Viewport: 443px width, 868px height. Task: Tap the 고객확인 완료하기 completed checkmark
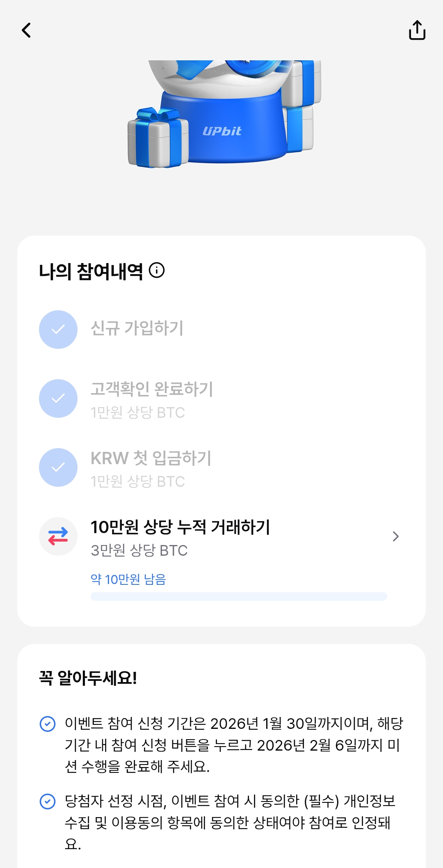tap(58, 399)
